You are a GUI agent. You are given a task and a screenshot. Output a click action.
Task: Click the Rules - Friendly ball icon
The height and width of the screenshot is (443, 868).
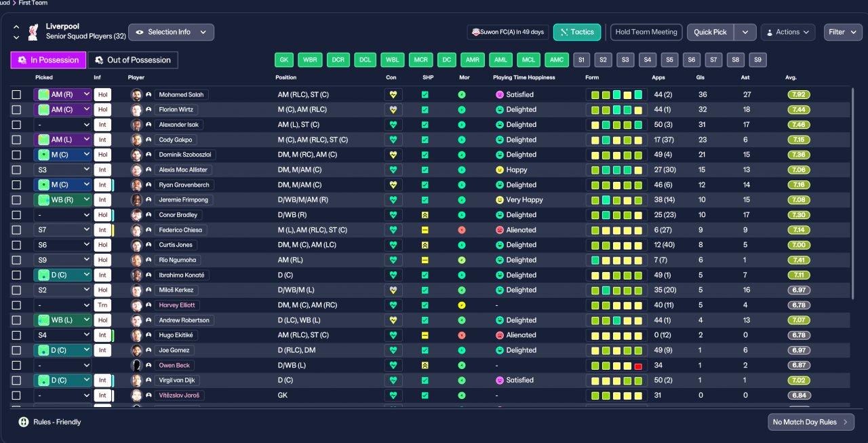click(x=24, y=422)
